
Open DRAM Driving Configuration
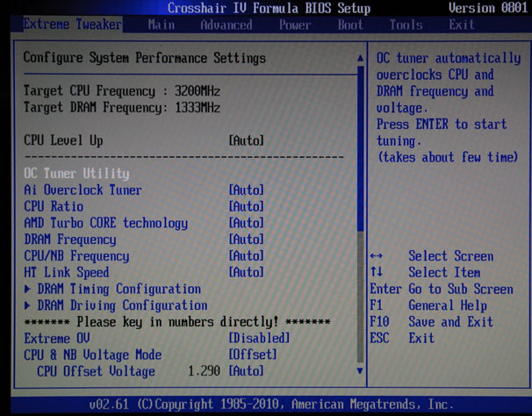coord(123,305)
